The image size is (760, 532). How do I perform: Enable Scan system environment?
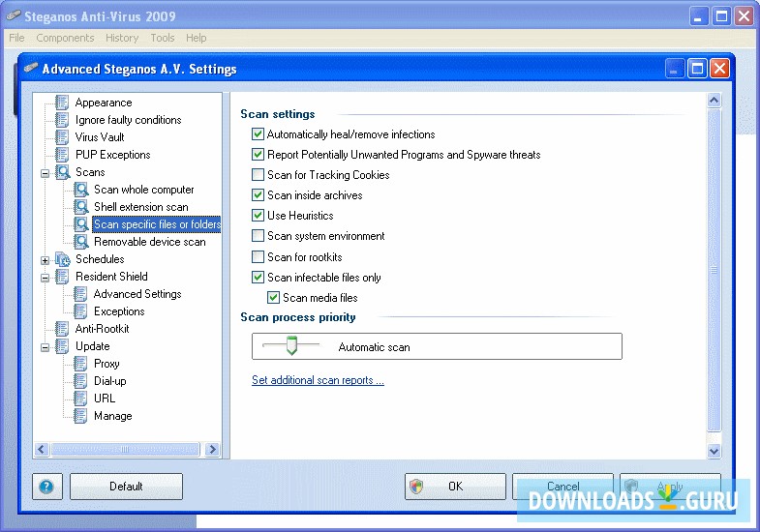coord(258,236)
